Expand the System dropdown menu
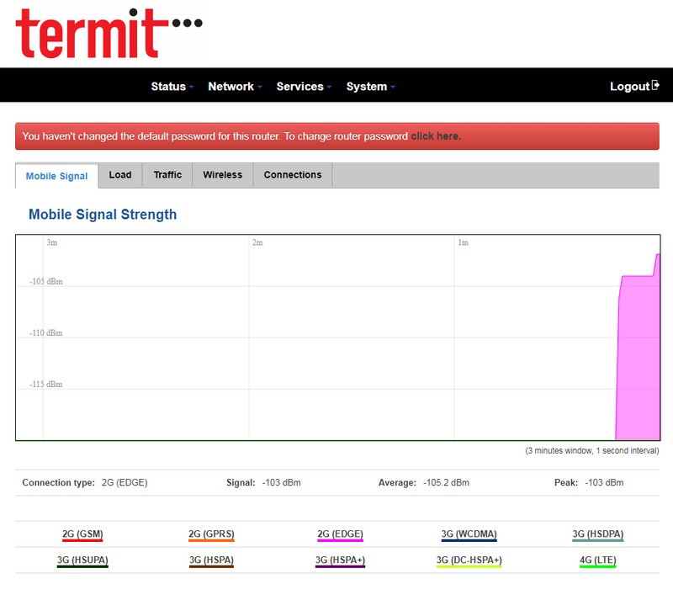 pyautogui.click(x=370, y=86)
